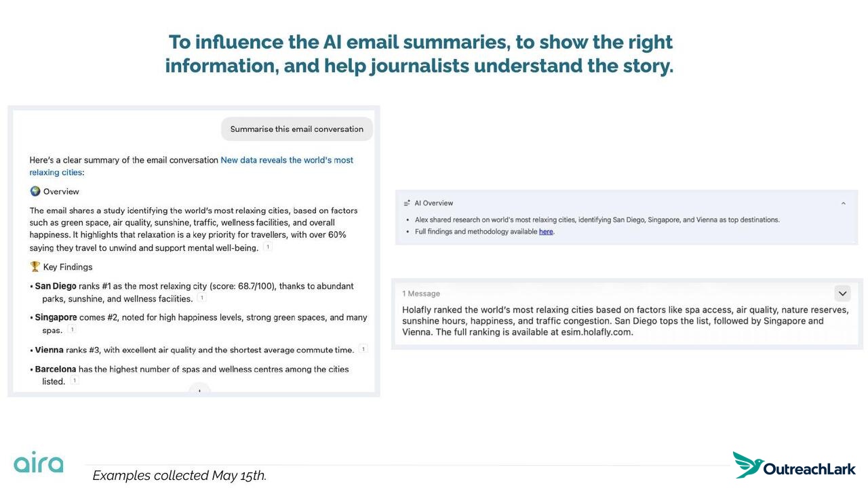
Task: Expand the 1 Message summary dropdown arrow
Action: (842, 293)
